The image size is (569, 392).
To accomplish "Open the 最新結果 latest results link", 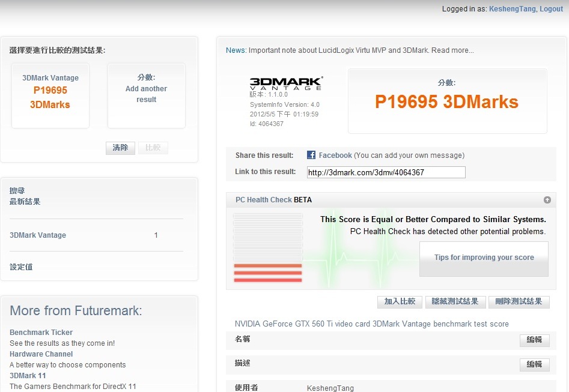I will (x=25, y=201).
